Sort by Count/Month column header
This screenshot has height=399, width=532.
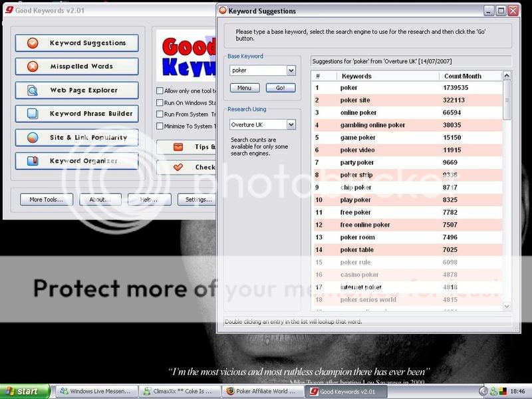point(470,76)
